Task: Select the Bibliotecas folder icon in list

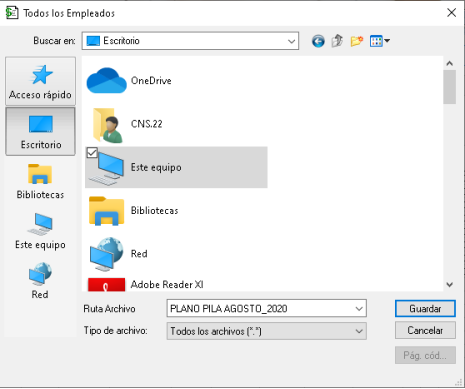Action: click(106, 211)
